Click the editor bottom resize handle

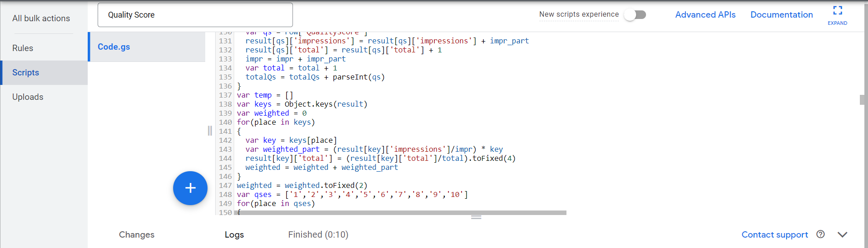click(476, 217)
